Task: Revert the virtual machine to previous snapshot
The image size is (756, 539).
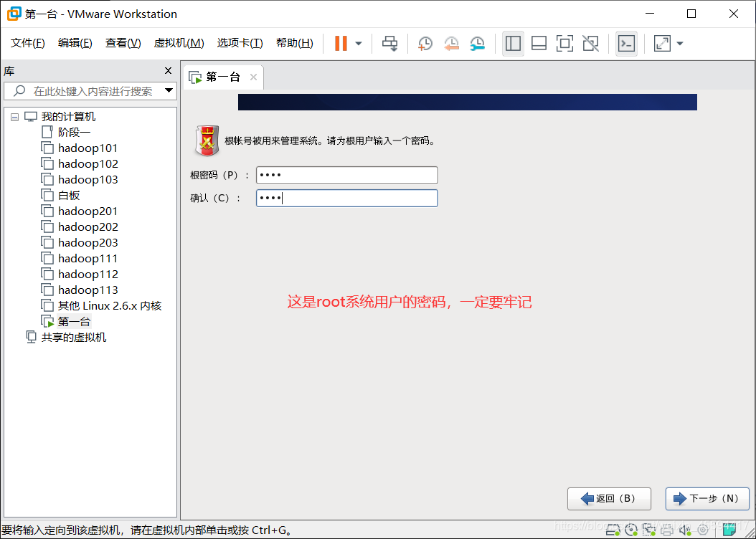Action: (451, 43)
